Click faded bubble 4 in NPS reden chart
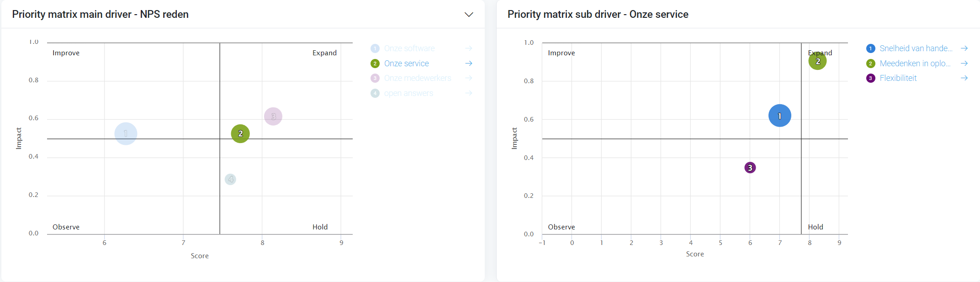 [x=230, y=179]
